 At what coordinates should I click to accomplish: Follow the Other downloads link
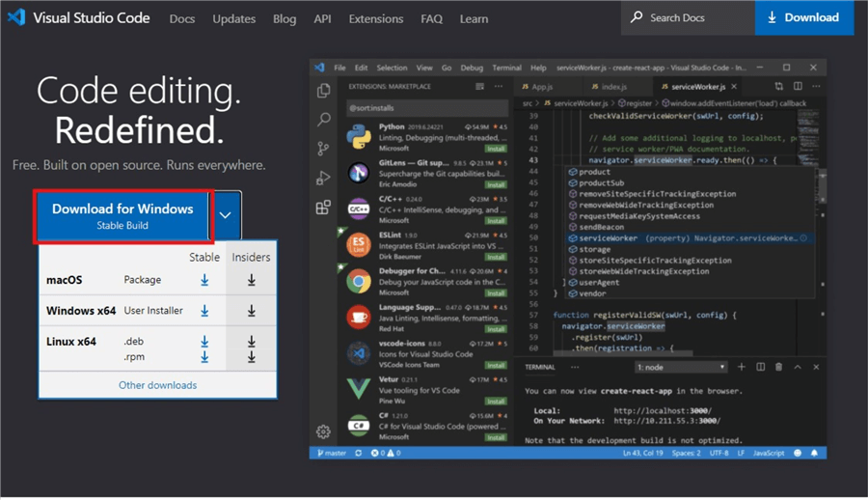point(157,385)
